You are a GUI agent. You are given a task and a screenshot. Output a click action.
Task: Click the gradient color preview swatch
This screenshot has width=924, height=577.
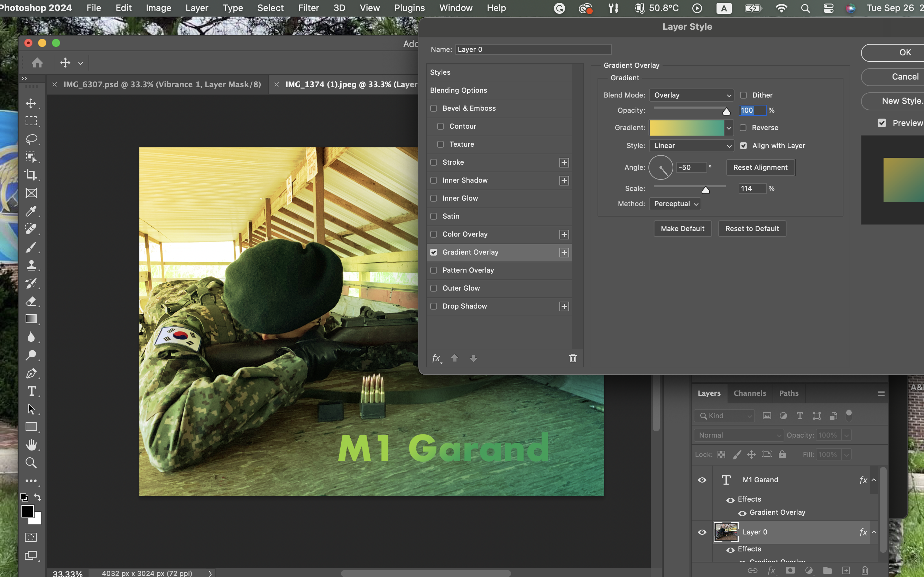686,128
